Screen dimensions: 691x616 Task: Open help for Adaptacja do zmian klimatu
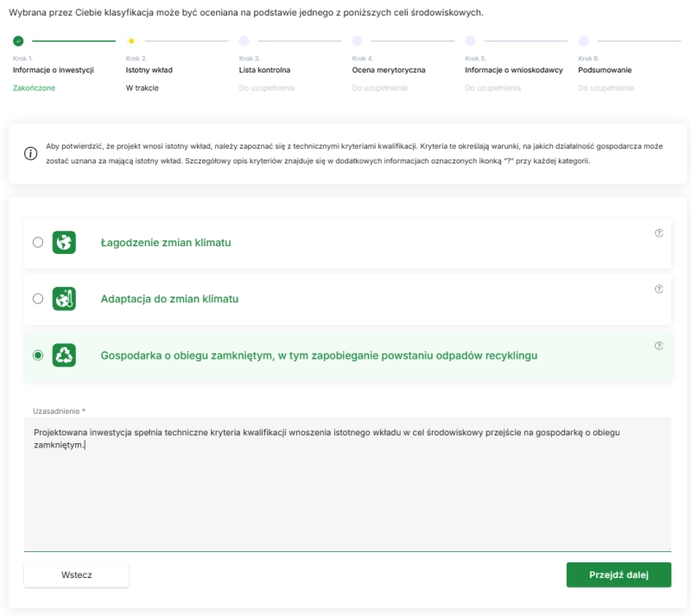click(658, 289)
